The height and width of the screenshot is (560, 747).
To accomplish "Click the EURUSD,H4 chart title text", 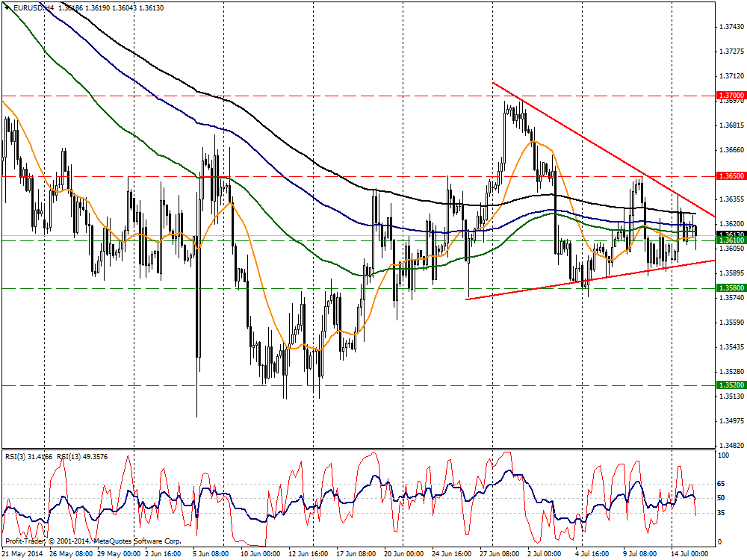I will pos(33,8).
